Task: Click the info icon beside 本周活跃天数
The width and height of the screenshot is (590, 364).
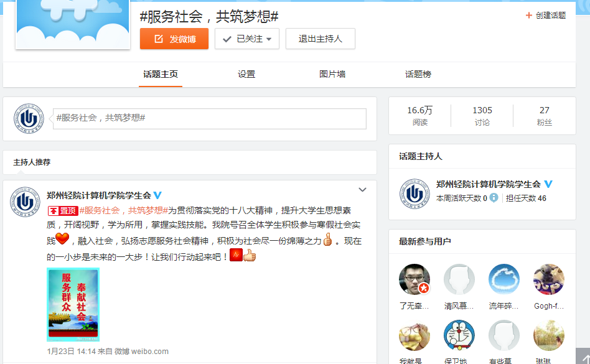Action: 494,198
